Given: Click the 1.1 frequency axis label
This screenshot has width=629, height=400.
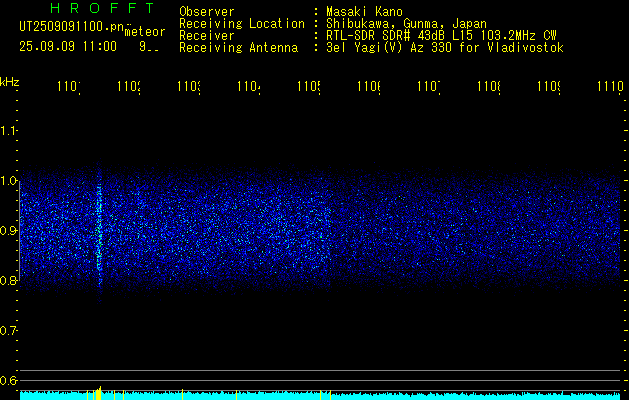Looking at the screenshot, I should (8, 130).
